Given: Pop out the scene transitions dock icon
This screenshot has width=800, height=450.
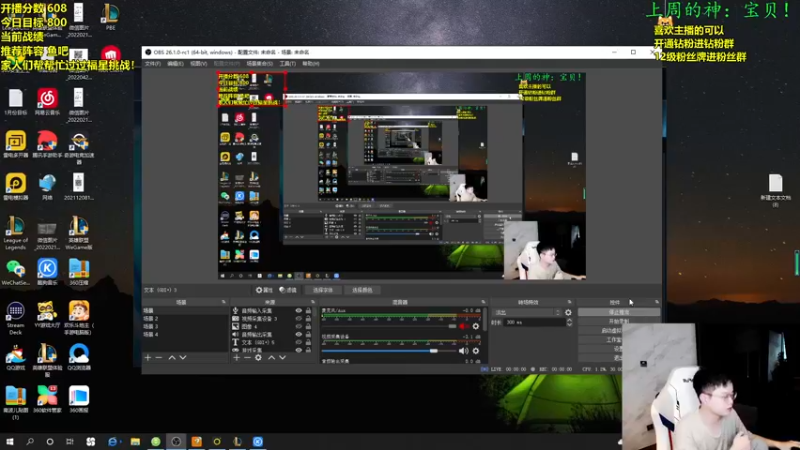Looking at the screenshot, I should click(x=570, y=302).
